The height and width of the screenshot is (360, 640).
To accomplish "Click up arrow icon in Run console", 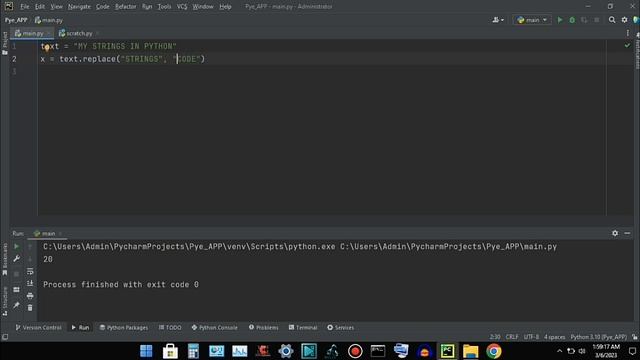I will (30, 247).
